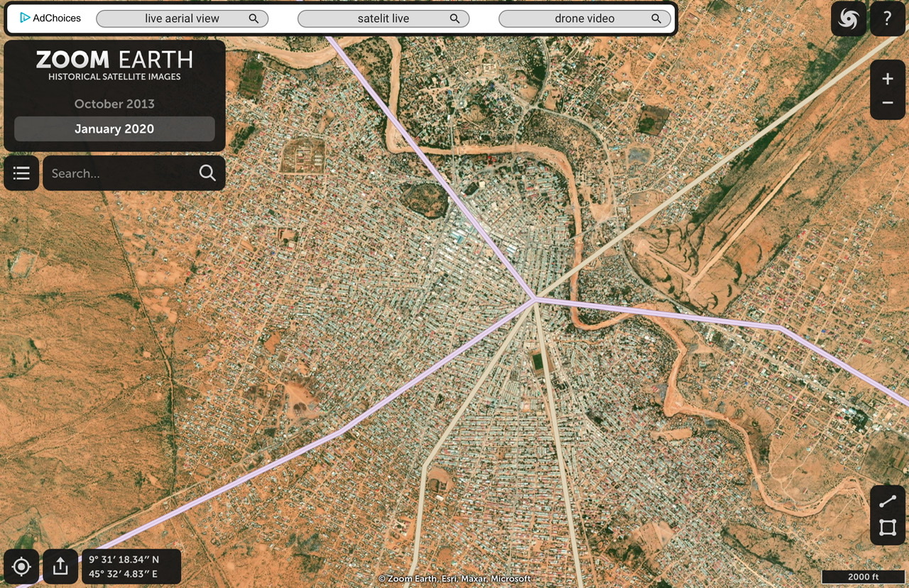
Task: Zoom out with the minus button
Action: point(887,103)
